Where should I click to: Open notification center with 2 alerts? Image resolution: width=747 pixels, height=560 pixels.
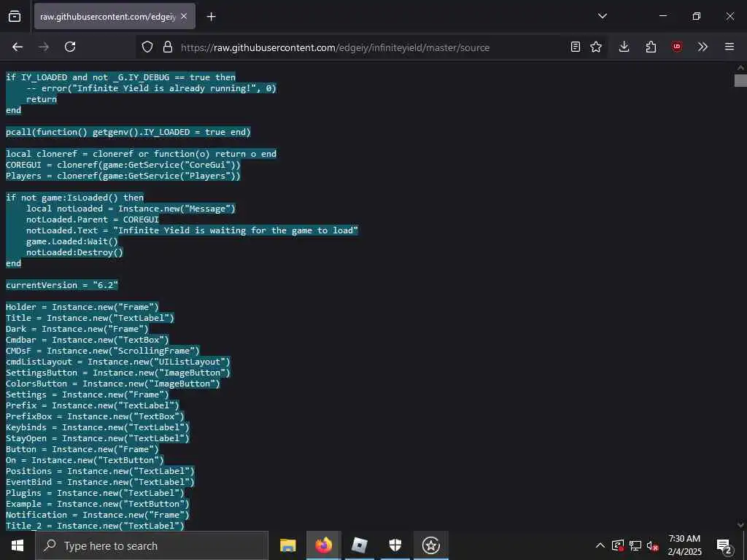724,545
